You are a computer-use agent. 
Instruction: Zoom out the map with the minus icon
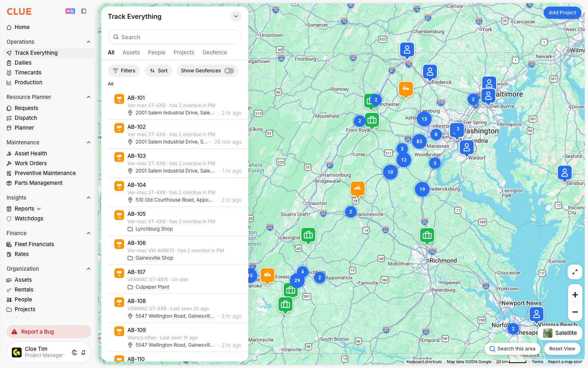(575, 312)
